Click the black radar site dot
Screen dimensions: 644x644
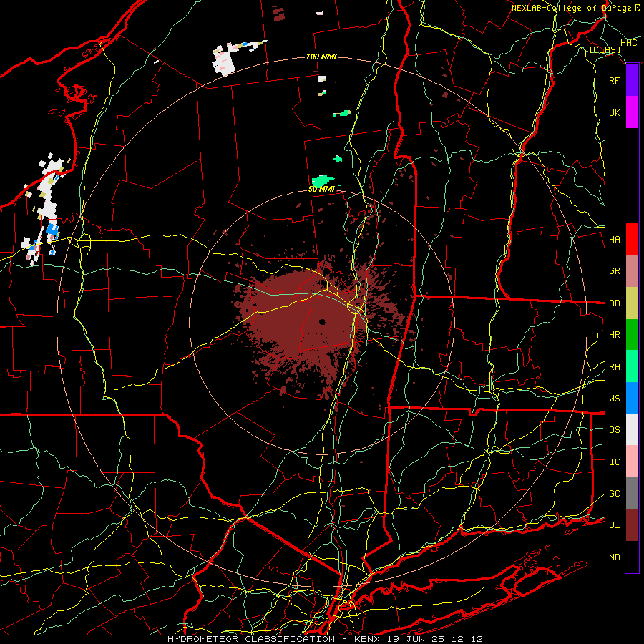[322, 321]
